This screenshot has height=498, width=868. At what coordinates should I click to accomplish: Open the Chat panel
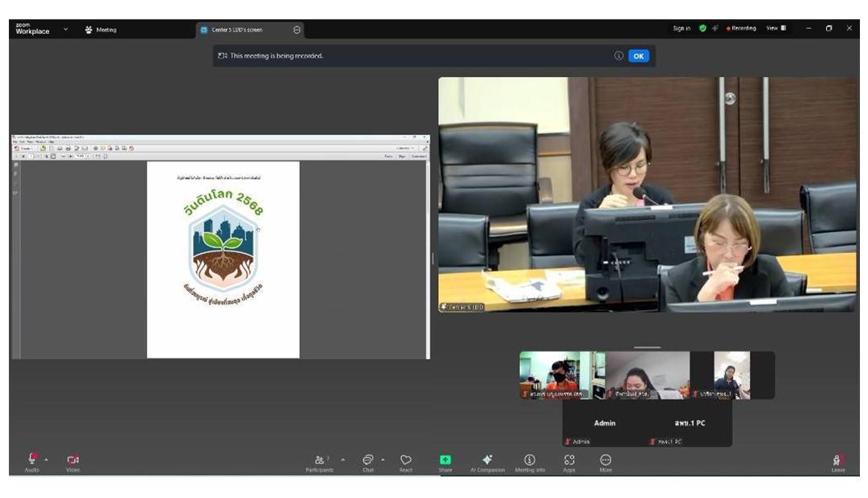[x=367, y=459]
